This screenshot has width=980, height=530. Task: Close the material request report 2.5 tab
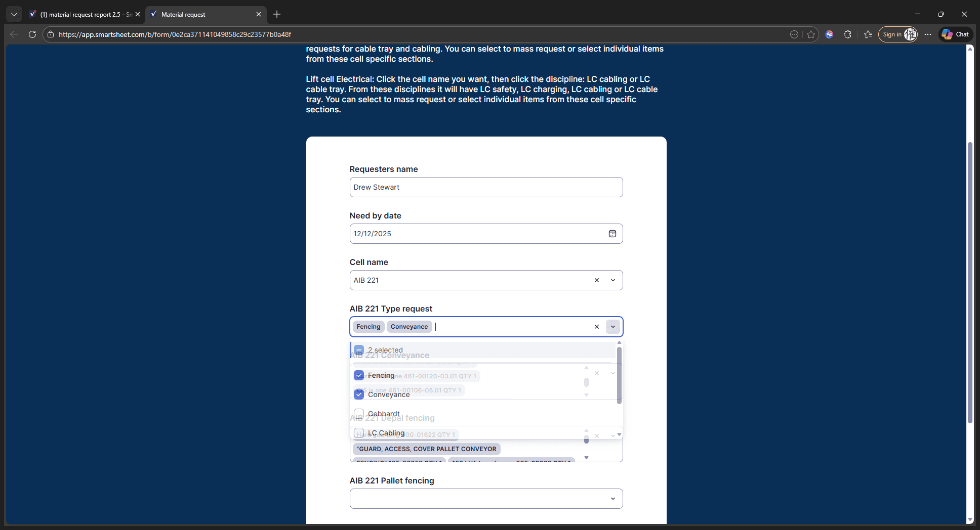click(138, 14)
